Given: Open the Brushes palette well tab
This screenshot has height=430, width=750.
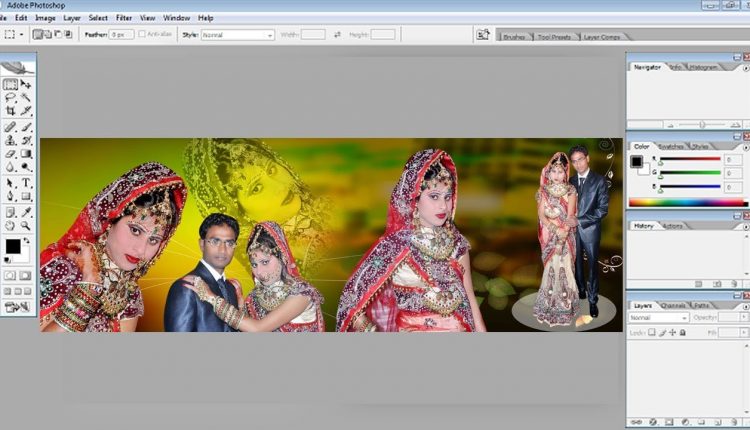Looking at the screenshot, I should [x=514, y=37].
